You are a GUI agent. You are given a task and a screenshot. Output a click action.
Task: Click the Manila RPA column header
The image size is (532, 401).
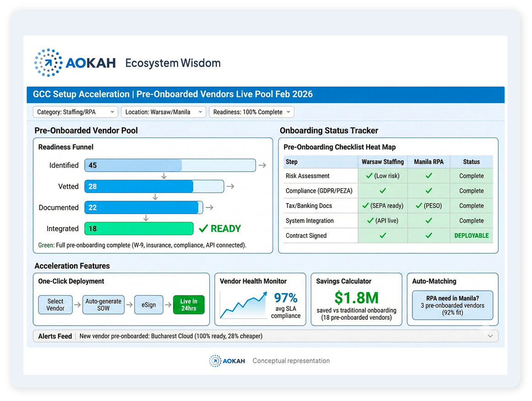(x=429, y=162)
